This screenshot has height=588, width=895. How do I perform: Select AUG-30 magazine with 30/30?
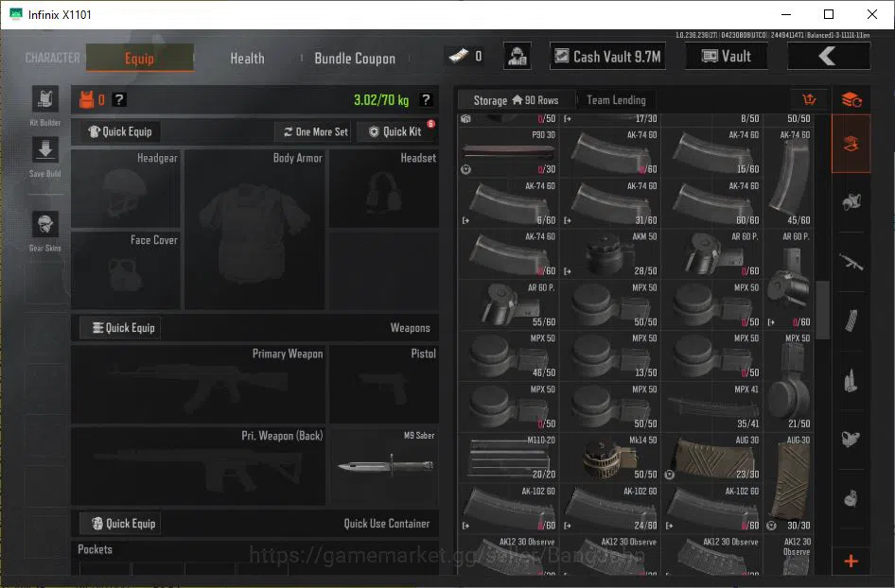[789, 483]
